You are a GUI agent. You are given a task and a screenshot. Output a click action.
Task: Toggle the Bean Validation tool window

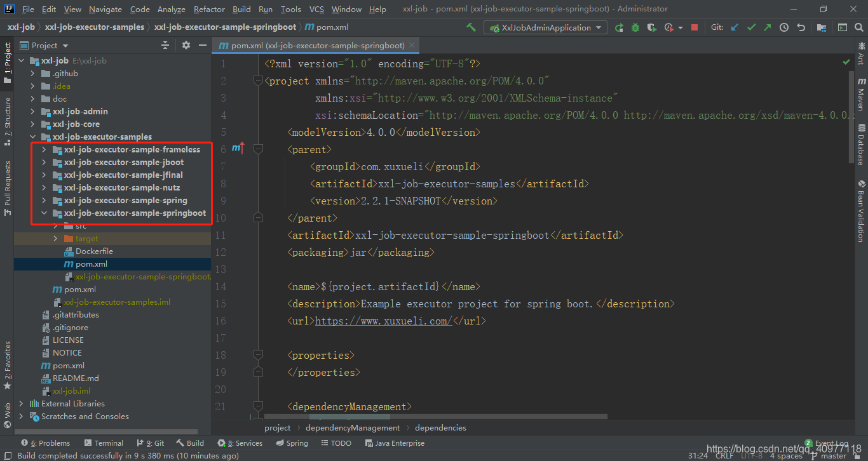tap(862, 211)
